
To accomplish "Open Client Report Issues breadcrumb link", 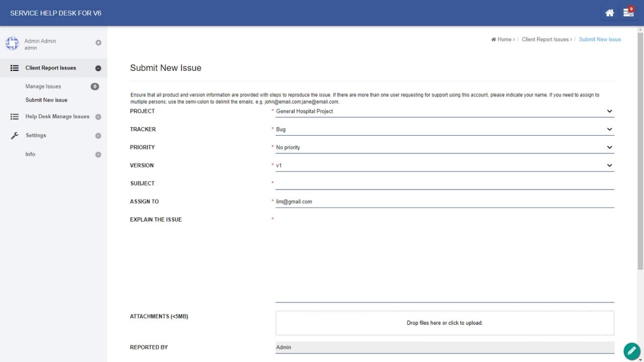I will 545,39.
